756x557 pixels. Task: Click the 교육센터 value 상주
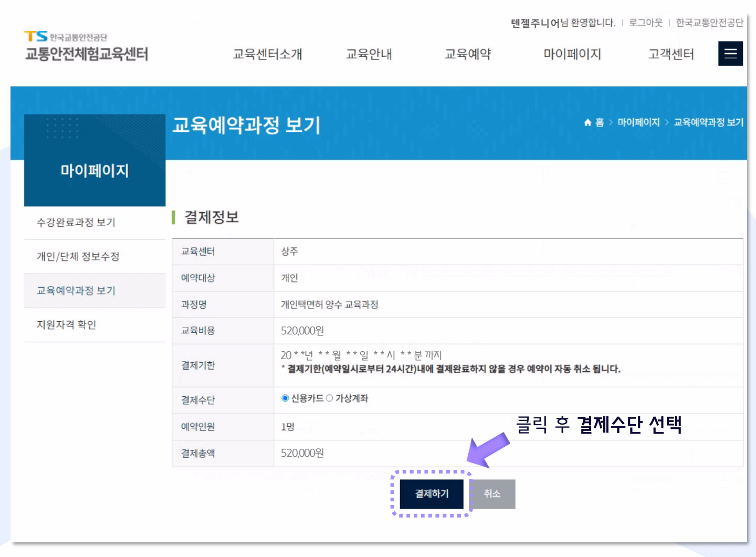289,251
